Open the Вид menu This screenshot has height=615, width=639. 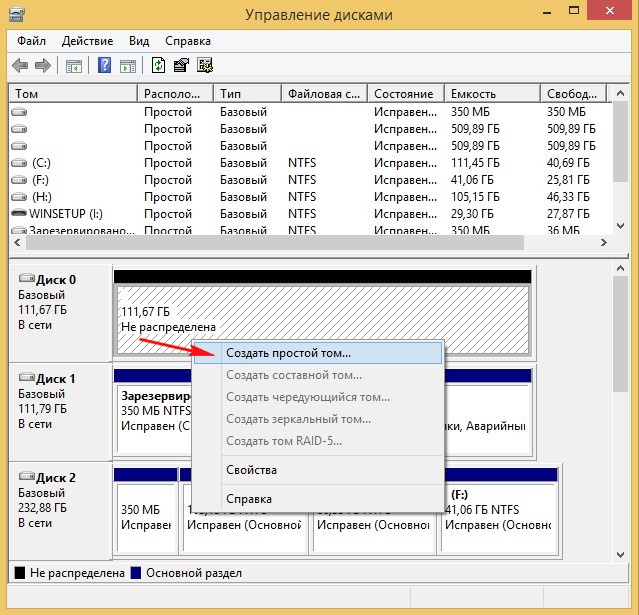(x=139, y=41)
